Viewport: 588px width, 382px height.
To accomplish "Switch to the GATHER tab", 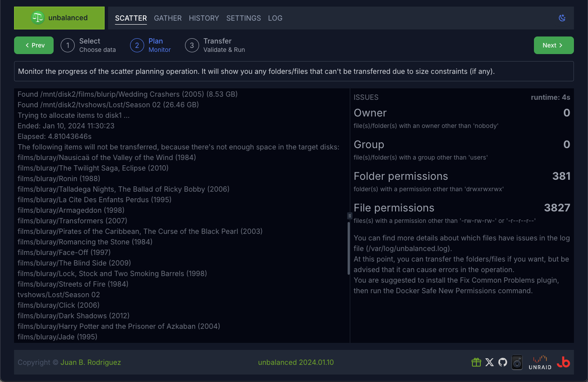I will pos(168,18).
